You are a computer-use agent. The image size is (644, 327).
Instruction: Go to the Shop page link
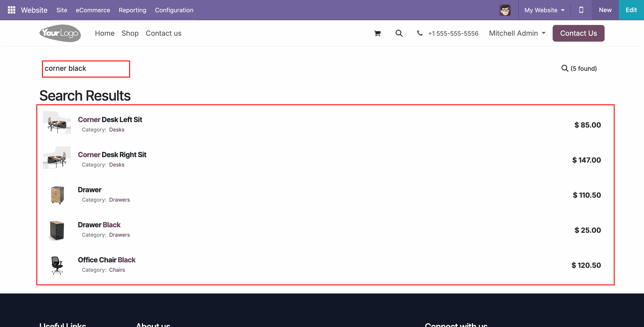tap(130, 33)
